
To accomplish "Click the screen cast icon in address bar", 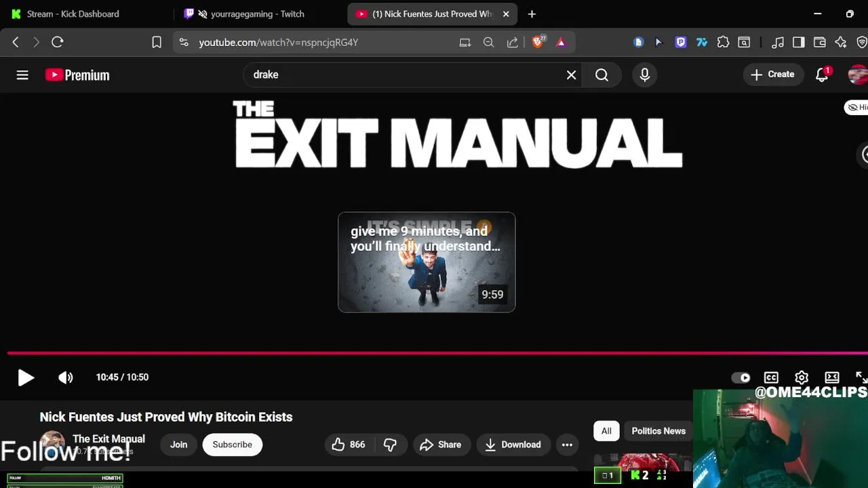I will [465, 42].
